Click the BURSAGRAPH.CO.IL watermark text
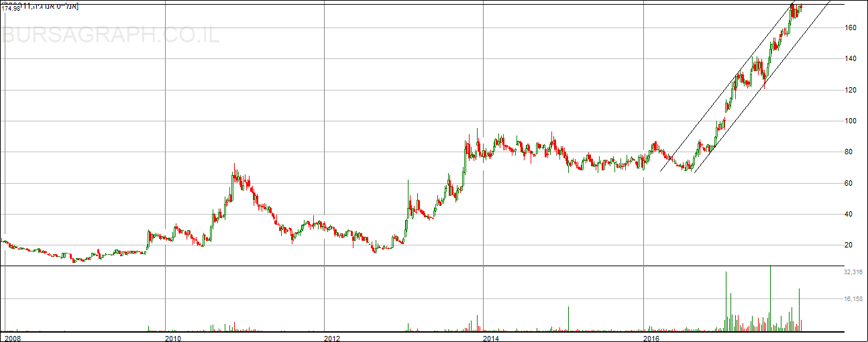 111,35
